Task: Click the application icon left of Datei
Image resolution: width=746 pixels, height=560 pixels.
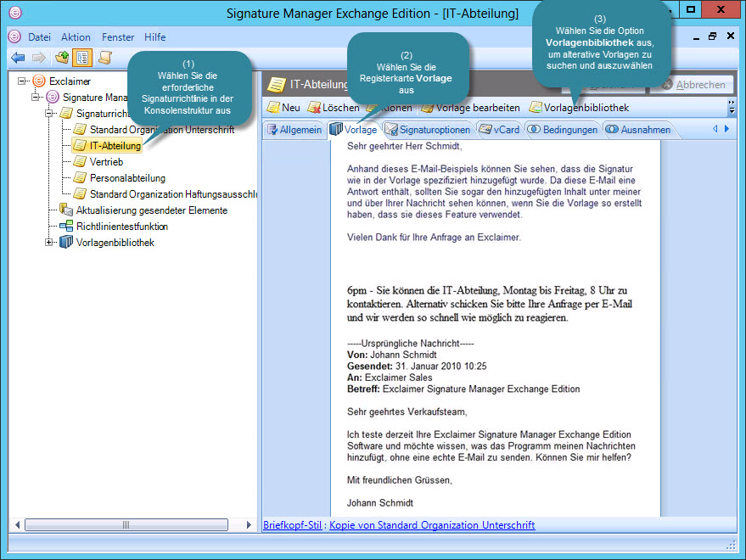Action: tap(14, 36)
